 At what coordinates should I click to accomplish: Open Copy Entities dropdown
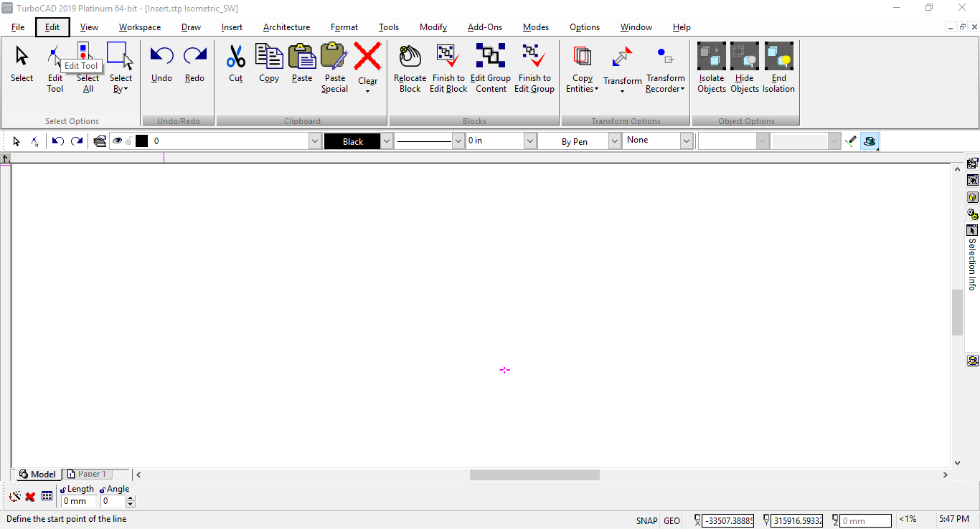[583, 84]
